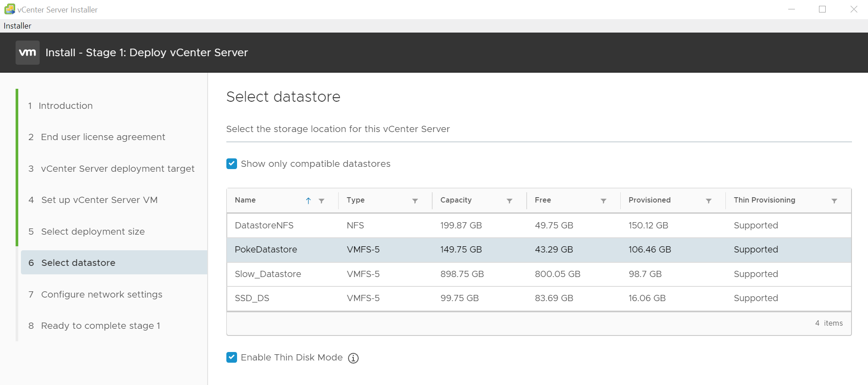Viewport: 868px width, 385px height.
Task: Click the 199.87 GB capacity cell
Action: pos(461,225)
